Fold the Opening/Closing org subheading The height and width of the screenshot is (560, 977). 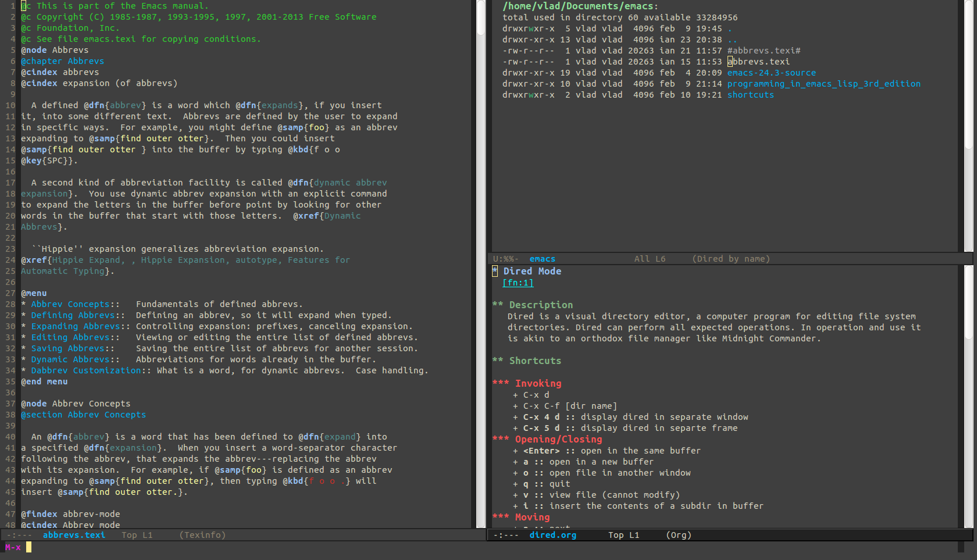click(558, 439)
